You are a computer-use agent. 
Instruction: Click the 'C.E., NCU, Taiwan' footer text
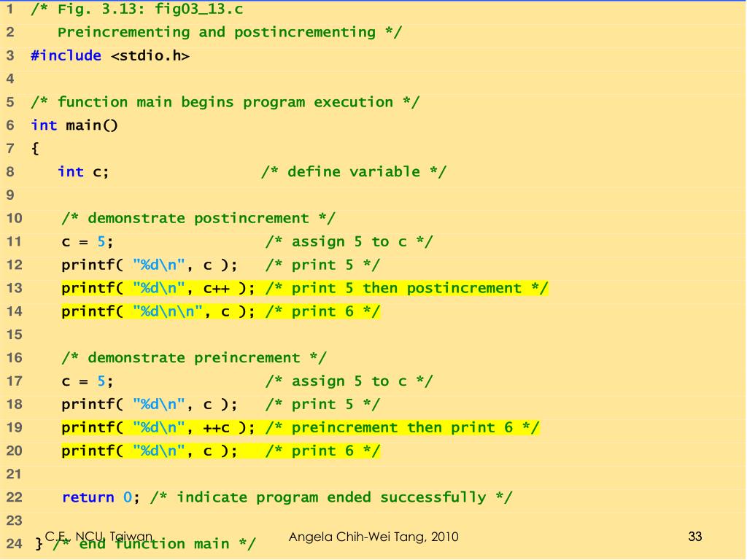click(x=98, y=537)
